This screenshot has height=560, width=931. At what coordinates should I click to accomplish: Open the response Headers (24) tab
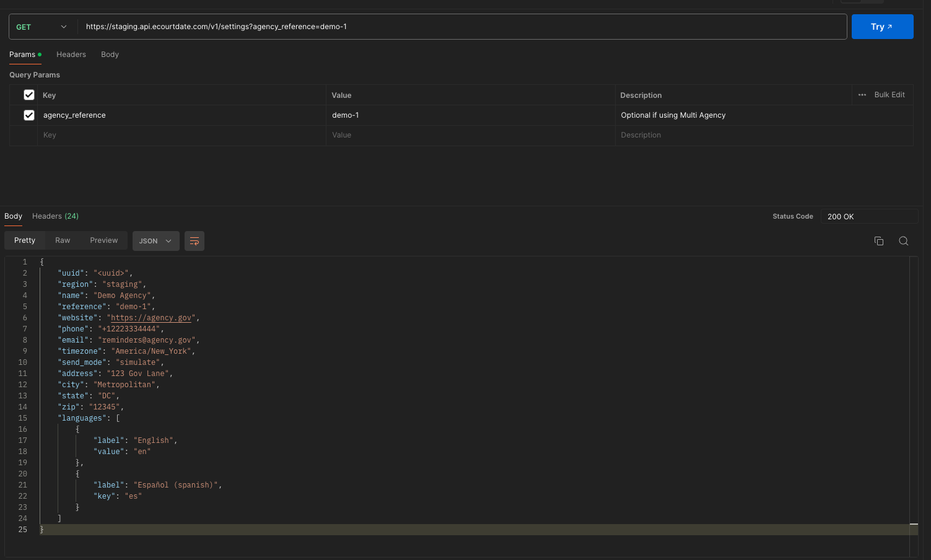click(x=55, y=216)
